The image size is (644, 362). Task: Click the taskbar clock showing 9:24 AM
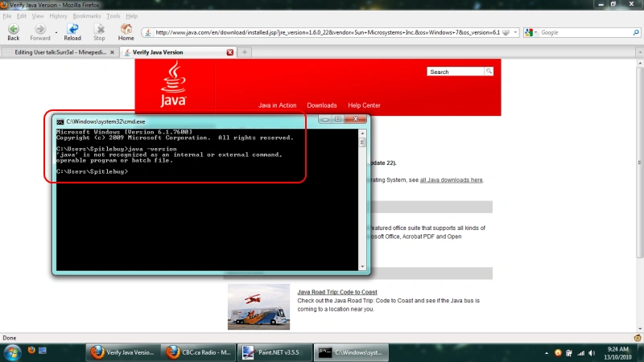(x=617, y=353)
